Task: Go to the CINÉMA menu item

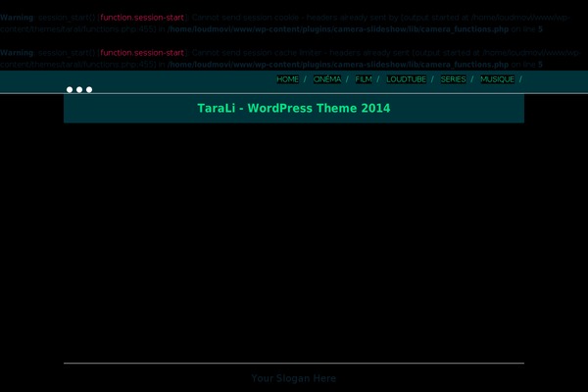Action: 327,79
